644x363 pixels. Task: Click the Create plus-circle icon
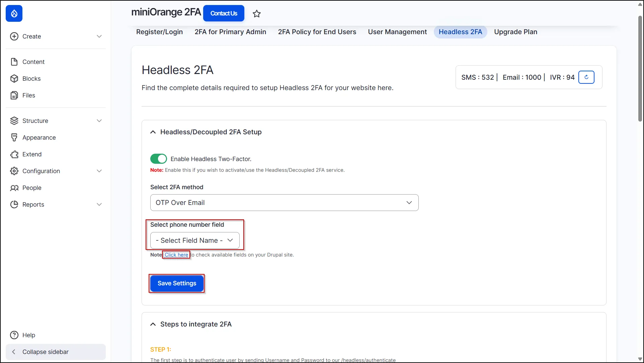[x=14, y=36]
